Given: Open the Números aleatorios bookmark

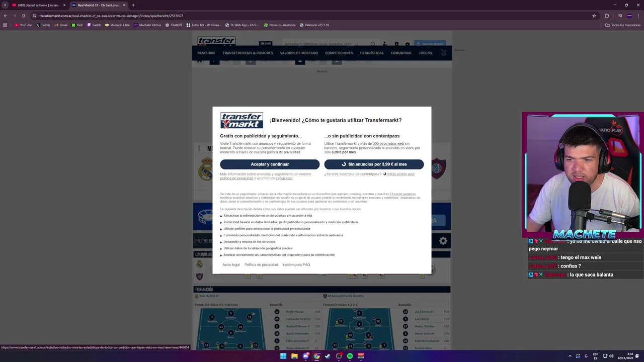Looking at the screenshot, I should pos(279,25).
